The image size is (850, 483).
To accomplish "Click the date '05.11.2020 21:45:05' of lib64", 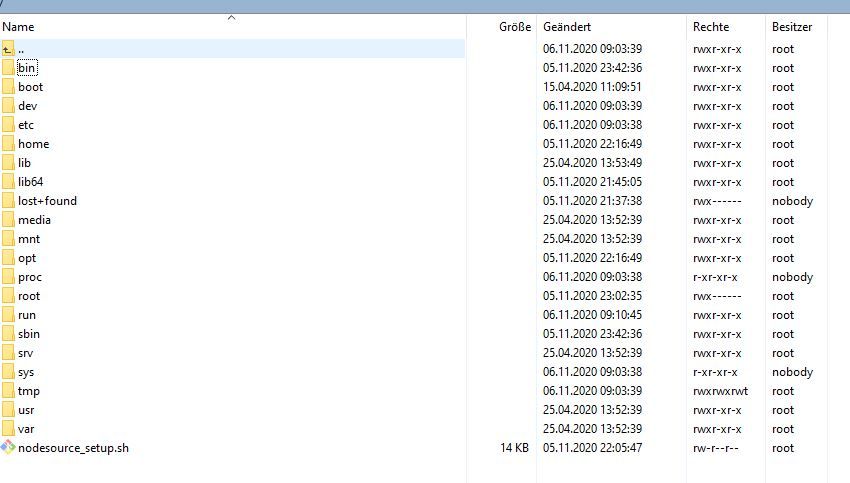I will (593, 182).
